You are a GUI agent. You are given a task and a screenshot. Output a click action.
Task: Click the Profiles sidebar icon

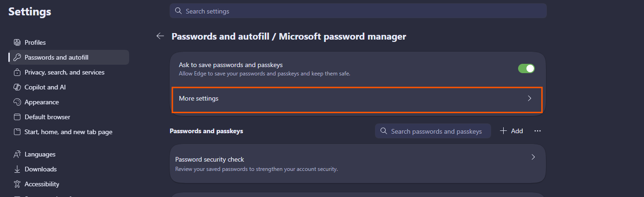pos(17,42)
